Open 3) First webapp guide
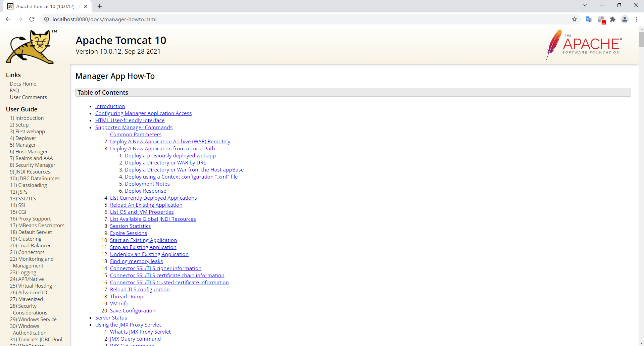Viewport: 644px width, 346px height. click(27, 132)
